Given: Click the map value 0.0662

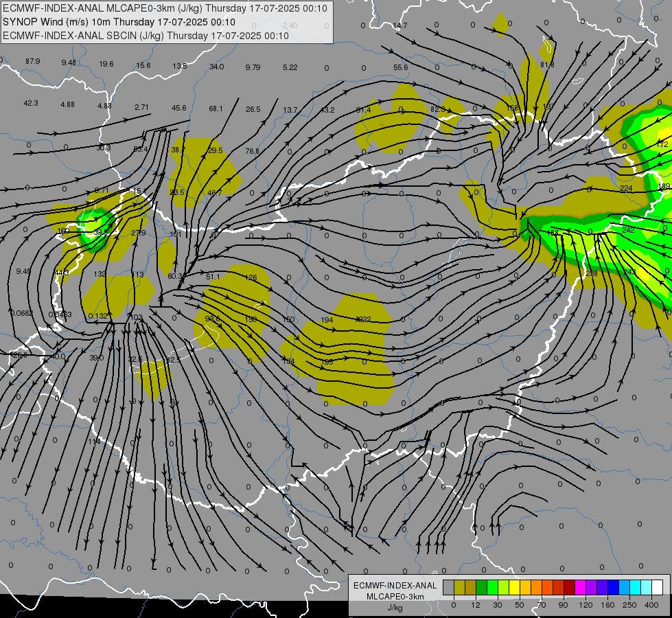Looking at the screenshot, I should point(21,314).
